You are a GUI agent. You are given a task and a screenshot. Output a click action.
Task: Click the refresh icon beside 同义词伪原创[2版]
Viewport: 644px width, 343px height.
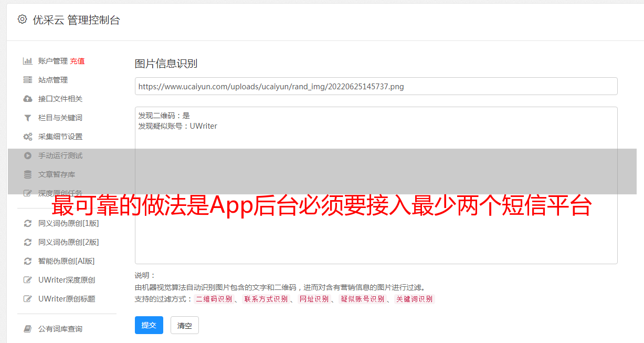(28, 242)
